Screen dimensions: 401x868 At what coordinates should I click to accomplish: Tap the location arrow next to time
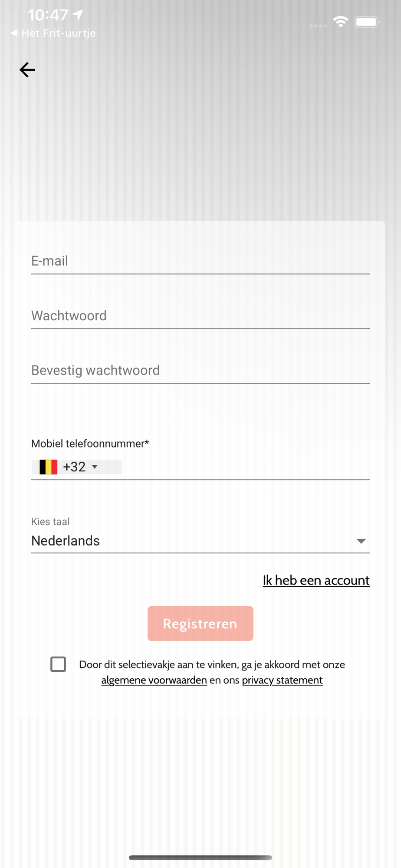(x=78, y=15)
